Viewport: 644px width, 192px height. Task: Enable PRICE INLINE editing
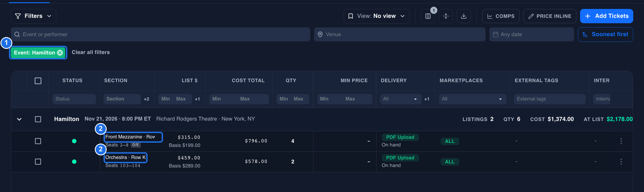550,16
